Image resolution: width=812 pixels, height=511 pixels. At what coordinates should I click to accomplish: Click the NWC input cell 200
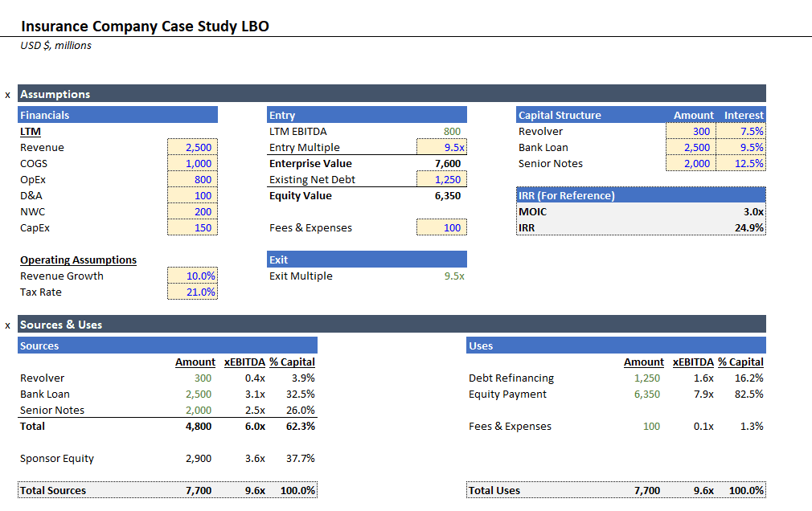[193, 212]
